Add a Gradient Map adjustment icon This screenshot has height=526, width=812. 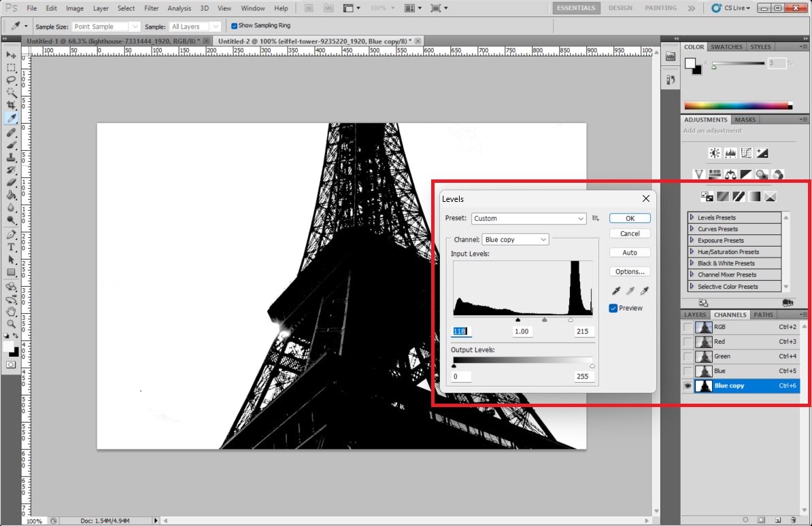pyautogui.click(x=754, y=196)
